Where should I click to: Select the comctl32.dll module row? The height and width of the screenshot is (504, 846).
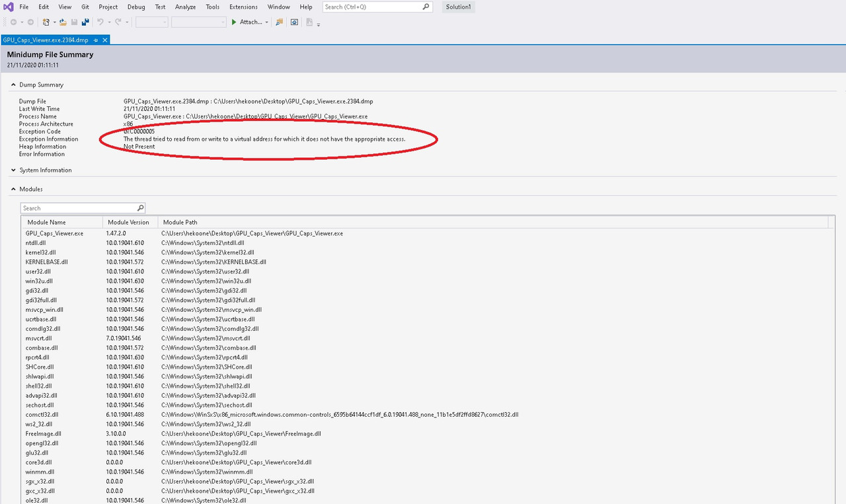428,415
